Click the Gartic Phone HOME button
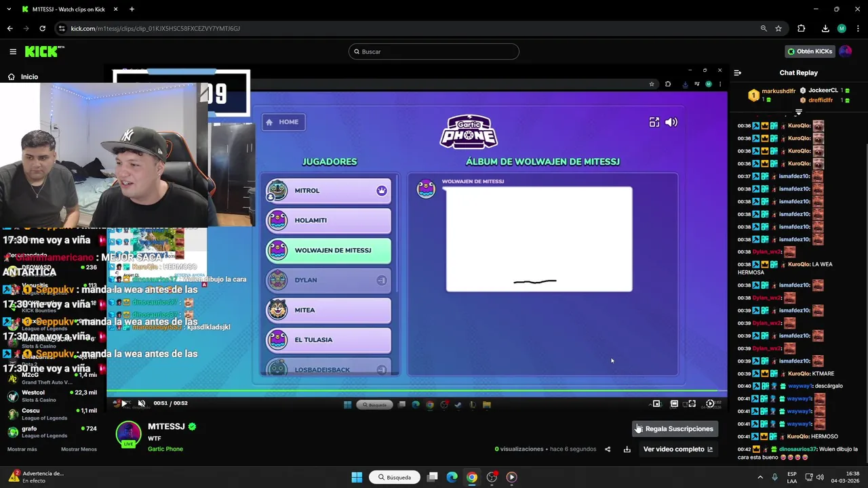Image resolution: width=868 pixels, height=488 pixels. pos(283,122)
